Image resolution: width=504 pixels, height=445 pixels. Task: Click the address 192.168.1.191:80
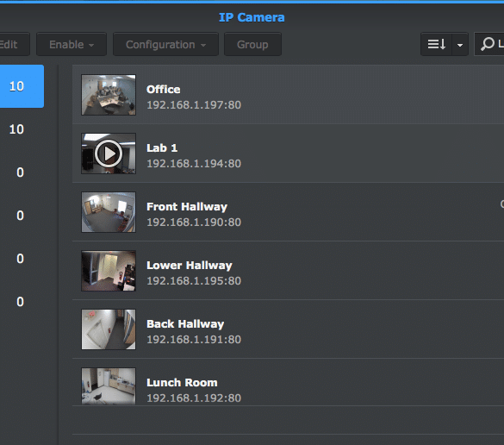[x=194, y=339]
